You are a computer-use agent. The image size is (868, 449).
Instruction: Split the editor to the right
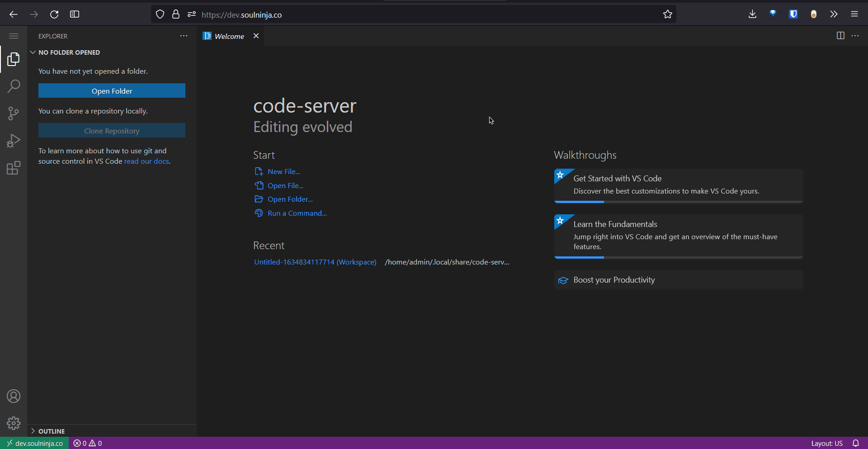tap(840, 36)
